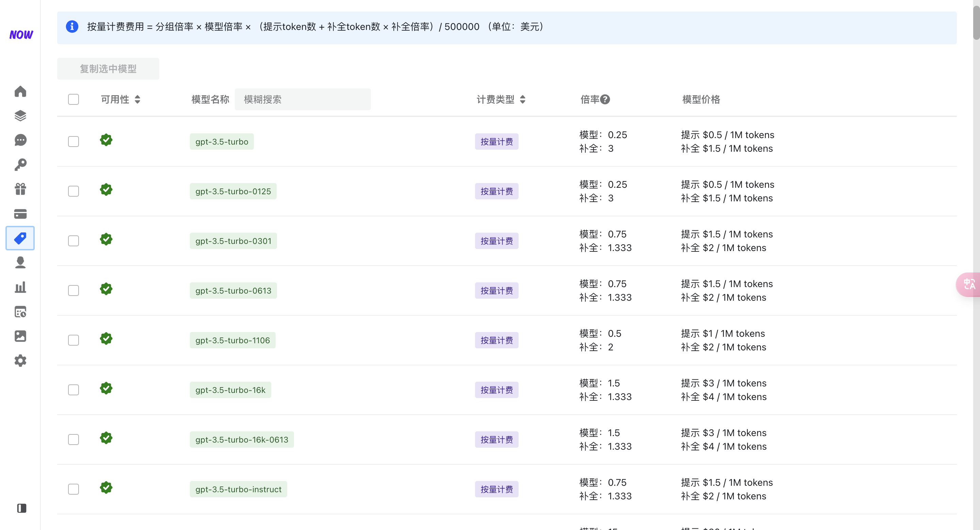Open the chat bubble icon in sidebar
The height and width of the screenshot is (530, 980).
pyautogui.click(x=20, y=140)
